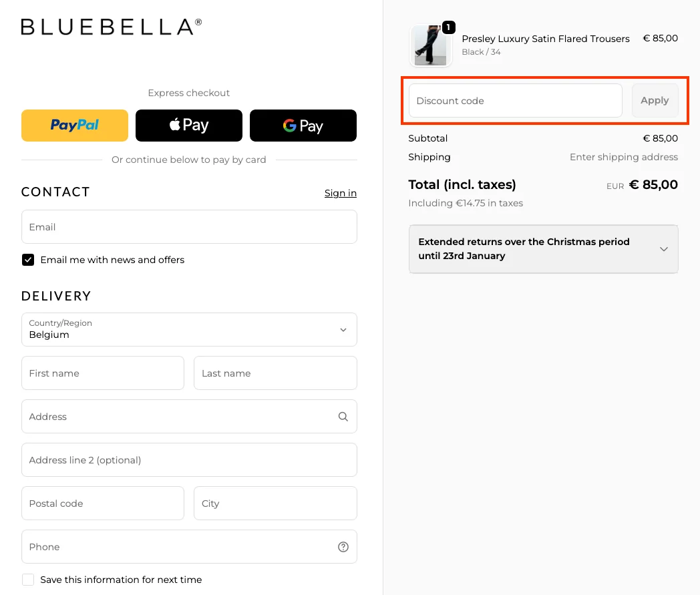700x595 pixels.
Task: Focus the Discount code field
Action: 515,101
